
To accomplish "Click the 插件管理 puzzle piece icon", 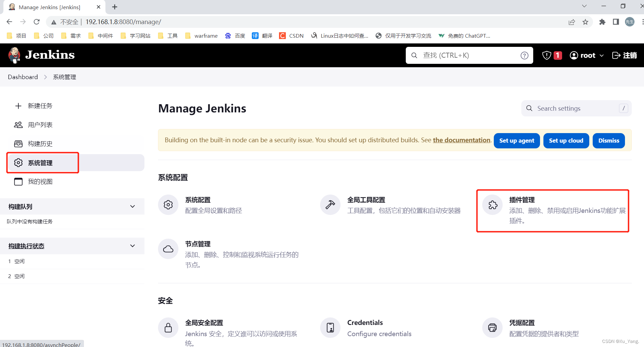I will click(x=492, y=205).
